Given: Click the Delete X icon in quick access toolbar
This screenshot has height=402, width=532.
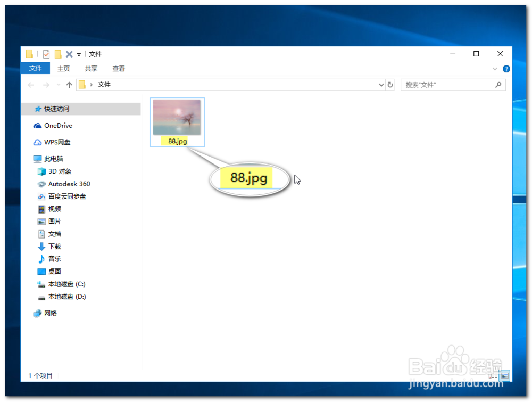Looking at the screenshot, I should (x=69, y=54).
